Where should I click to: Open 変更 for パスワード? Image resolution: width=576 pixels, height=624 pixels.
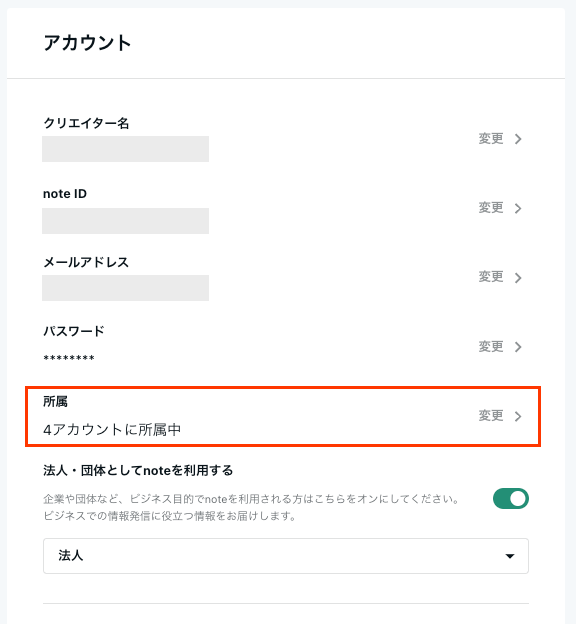[491, 346]
